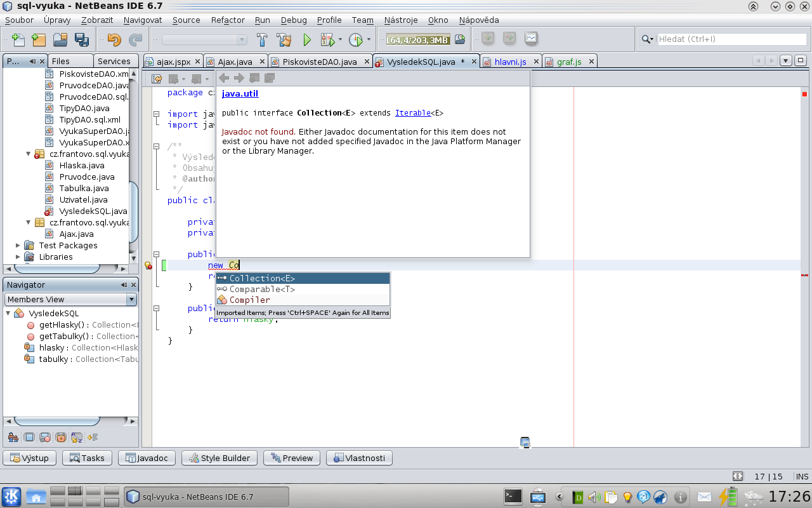Expand the Test Packages node
Image resolution: width=812 pixels, height=508 pixels.
[x=18, y=245]
